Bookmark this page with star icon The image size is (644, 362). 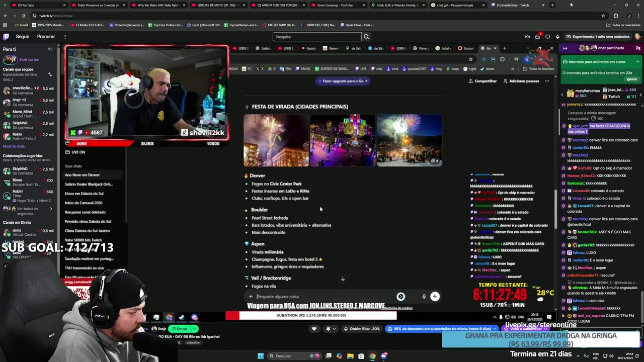[x=603, y=16]
